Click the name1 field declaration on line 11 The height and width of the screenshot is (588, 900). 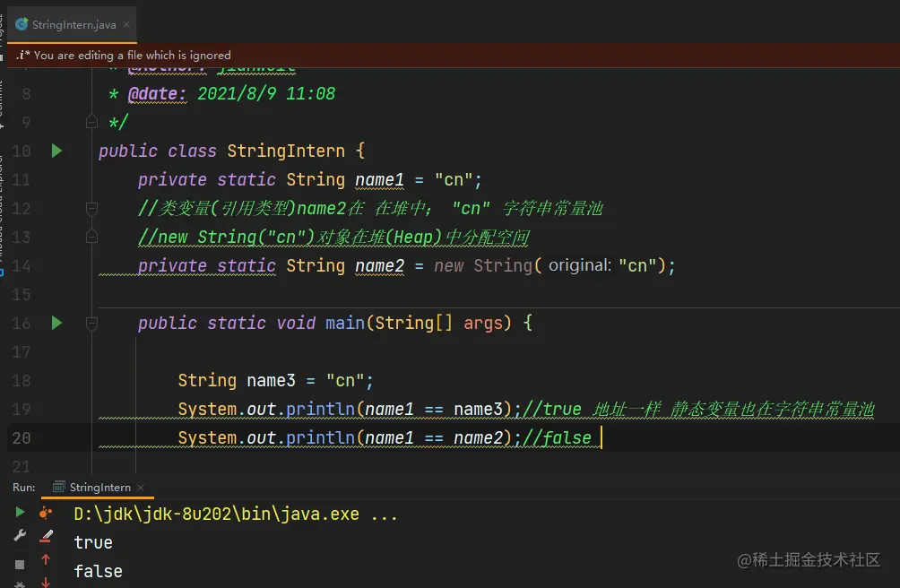click(379, 180)
